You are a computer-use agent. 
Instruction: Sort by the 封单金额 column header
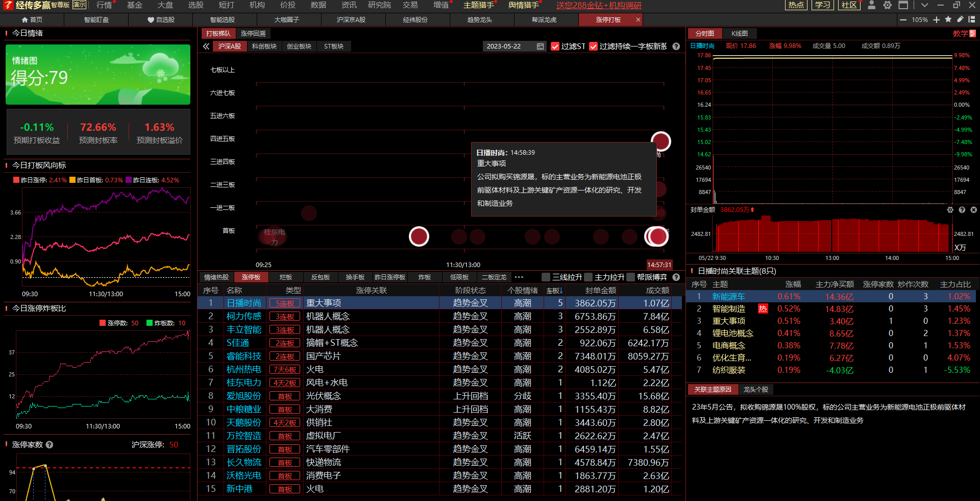tap(600, 291)
